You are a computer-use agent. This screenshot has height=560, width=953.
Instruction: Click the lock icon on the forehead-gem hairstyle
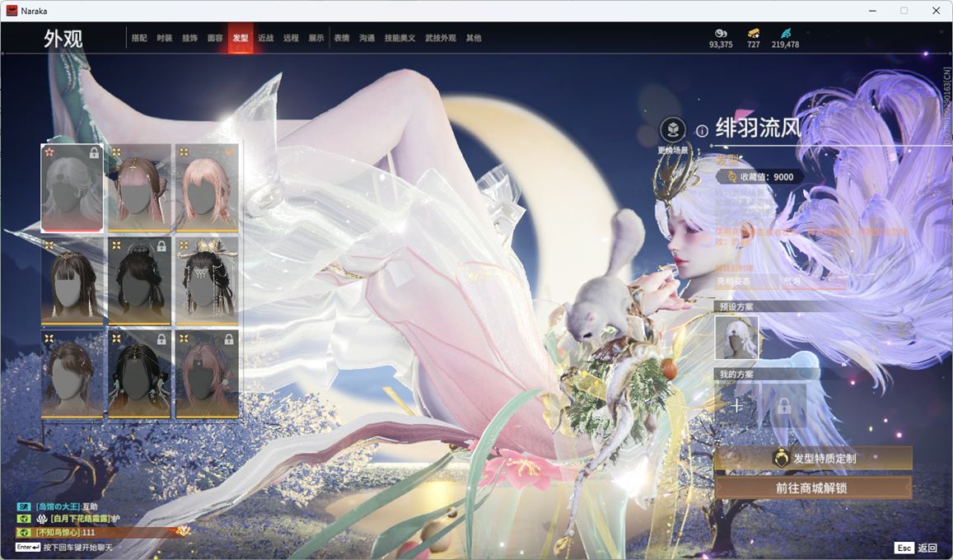pos(228,339)
